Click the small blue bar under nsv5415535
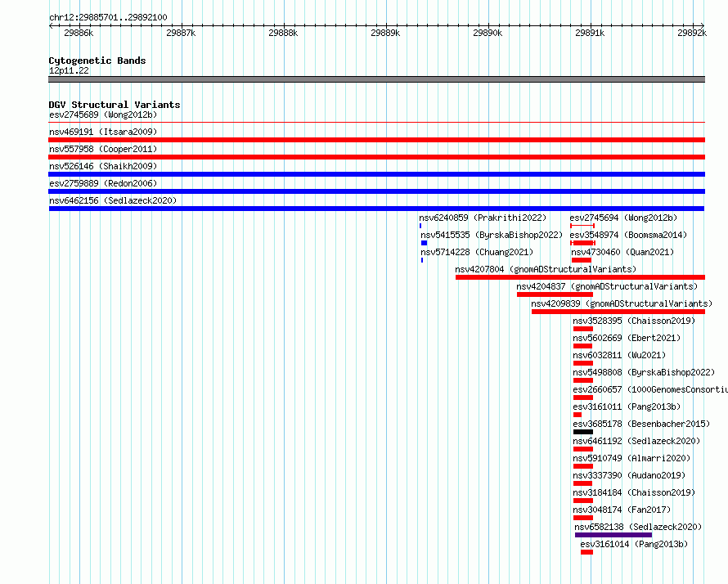Image resolution: width=728 pixels, height=584 pixels. pyautogui.click(x=424, y=243)
